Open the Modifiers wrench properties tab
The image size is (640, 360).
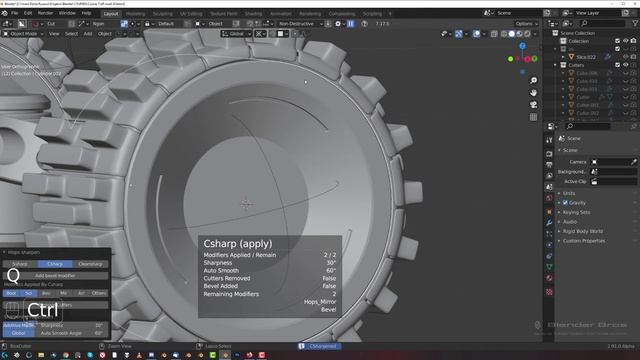pyautogui.click(x=549, y=223)
